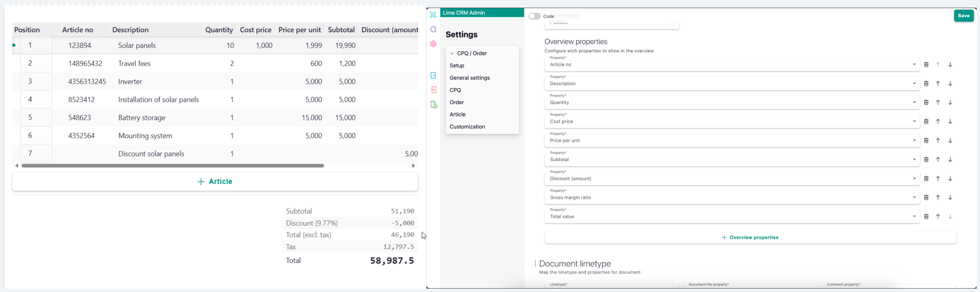Click the pink gear settings icon in sidebar

(433, 44)
